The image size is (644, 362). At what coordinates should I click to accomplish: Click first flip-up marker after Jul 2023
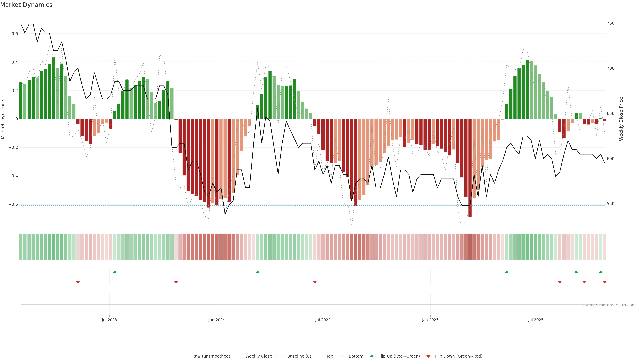click(115, 272)
